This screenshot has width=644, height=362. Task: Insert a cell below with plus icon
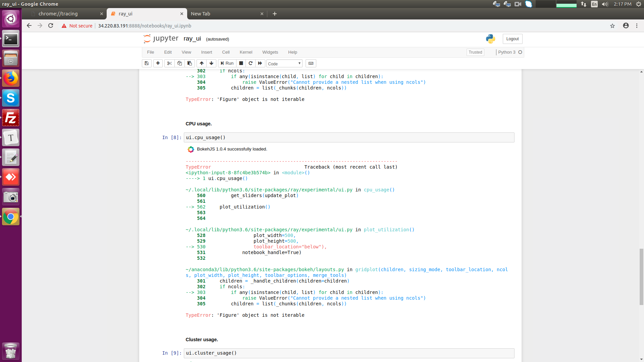point(158,63)
